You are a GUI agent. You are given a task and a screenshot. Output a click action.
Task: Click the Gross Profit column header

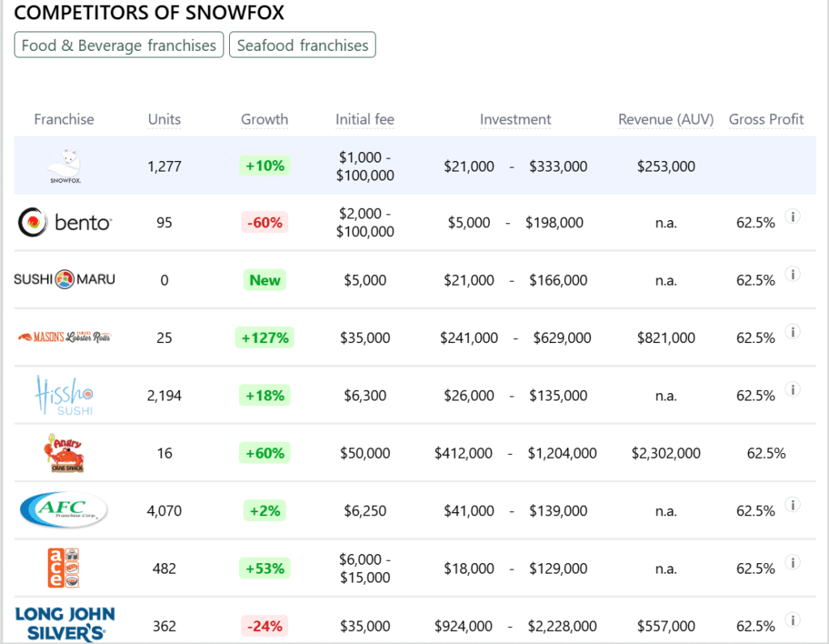tap(766, 120)
